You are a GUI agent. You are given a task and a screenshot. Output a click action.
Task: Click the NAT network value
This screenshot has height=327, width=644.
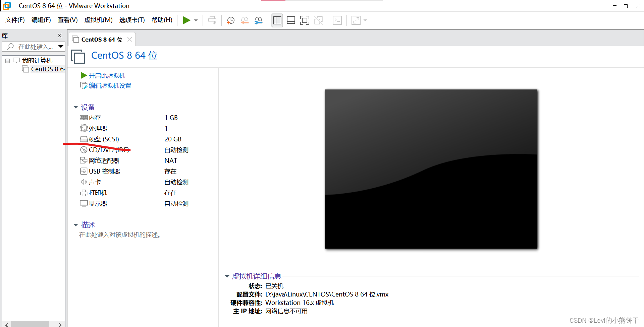click(x=171, y=160)
